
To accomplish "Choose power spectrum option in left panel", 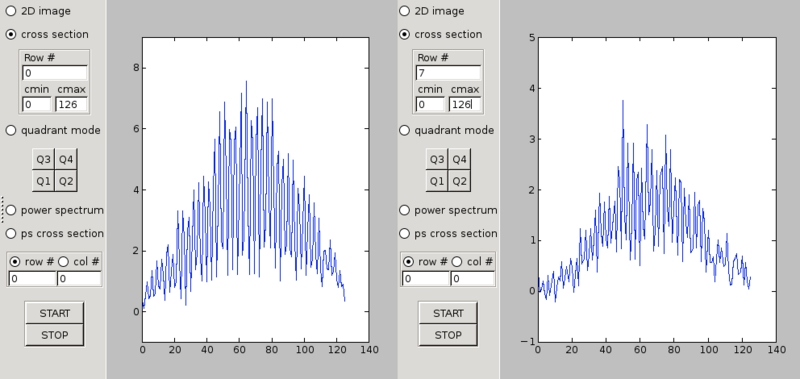I will (x=11, y=210).
